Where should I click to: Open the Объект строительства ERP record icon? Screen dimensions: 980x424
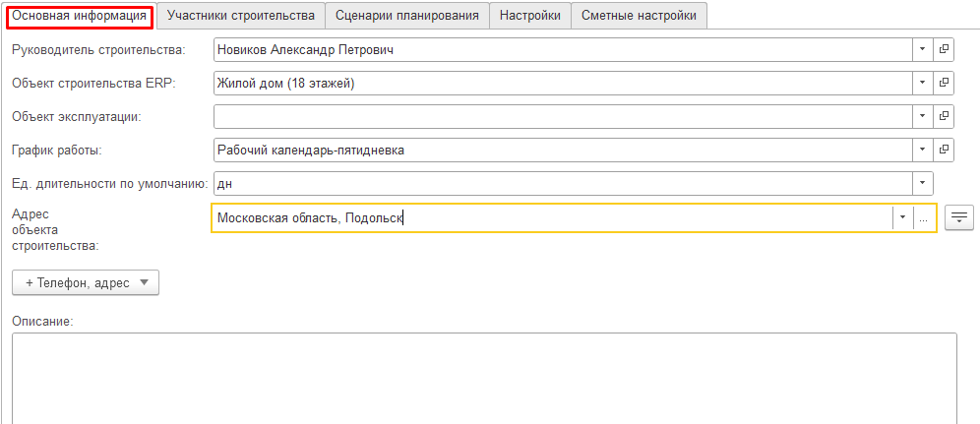pyautogui.click(x=944, y=83)
